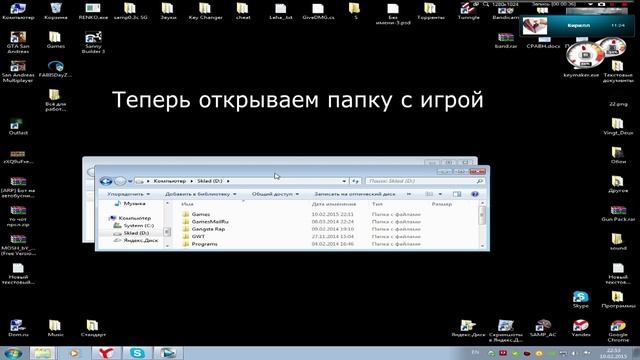Select the Стандарт folder on desktop

93,328
